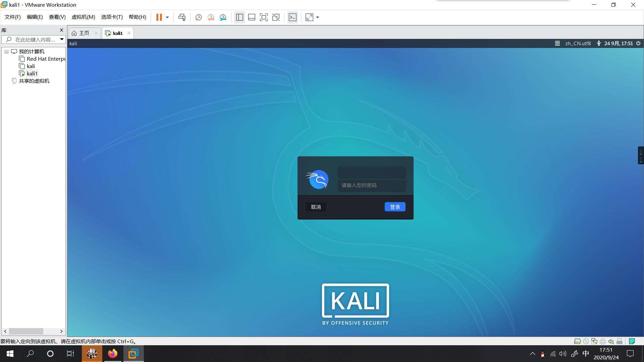The image size is (644, 362).
Task: Open the Windows Start menu
Action: (x=10, y=354)
